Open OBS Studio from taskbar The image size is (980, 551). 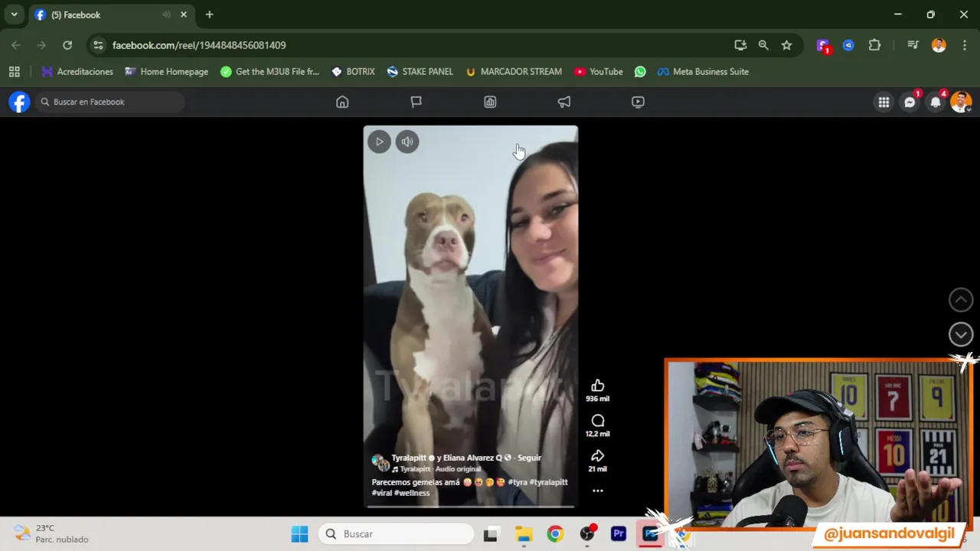(587, 534)
